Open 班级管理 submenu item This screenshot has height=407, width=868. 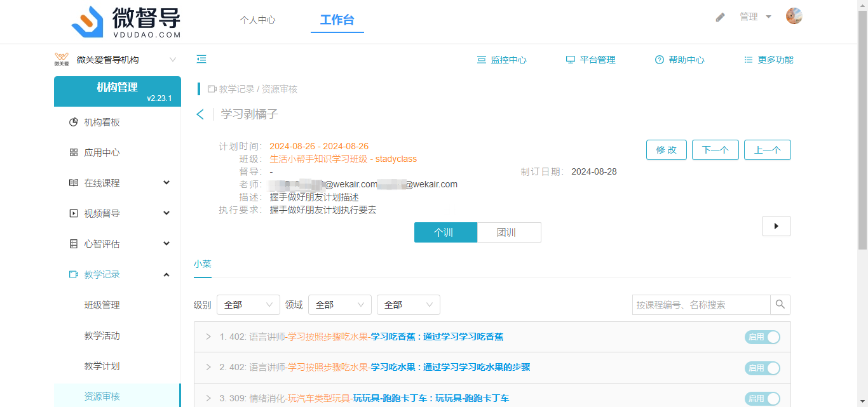pos(118,305)
